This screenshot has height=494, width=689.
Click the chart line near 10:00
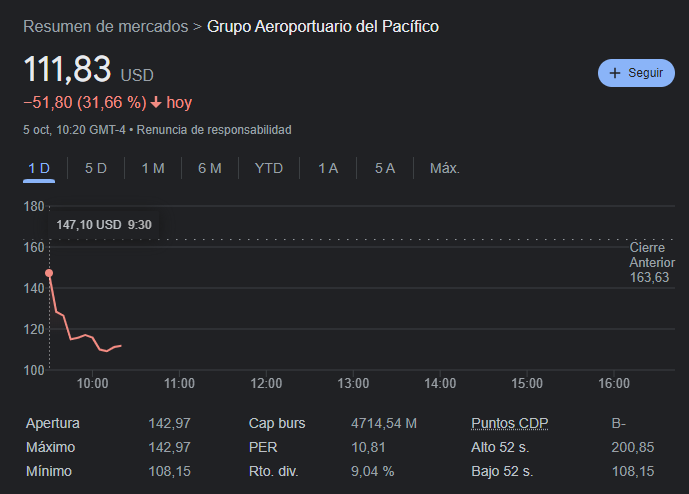coord(92,338)
